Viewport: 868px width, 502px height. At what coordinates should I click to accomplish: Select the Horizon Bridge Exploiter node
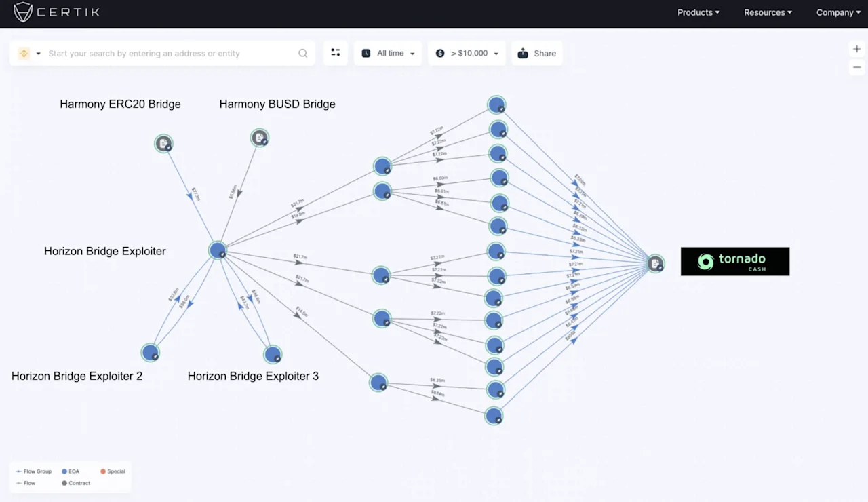click(218, 250)
